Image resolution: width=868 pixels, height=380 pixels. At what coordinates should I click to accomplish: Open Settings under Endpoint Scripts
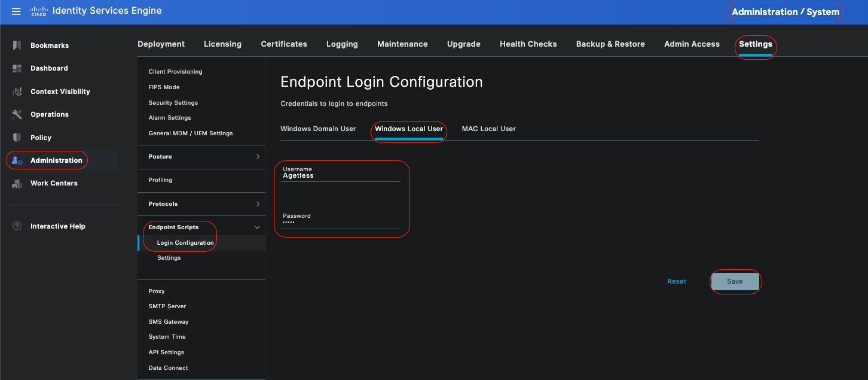(169, 258)
